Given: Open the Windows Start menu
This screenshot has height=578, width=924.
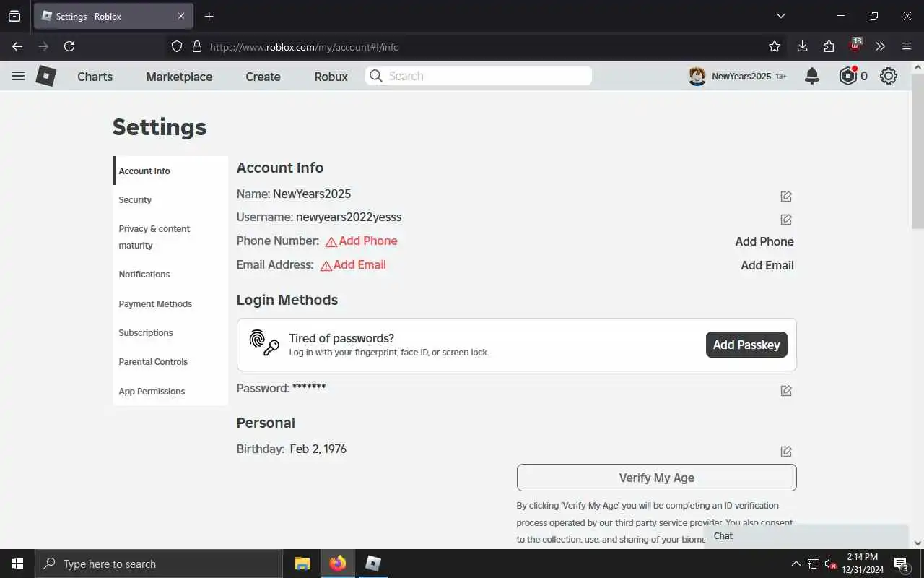Looking at the screenshot, I should pyautogui.click(x=17, y=564).
